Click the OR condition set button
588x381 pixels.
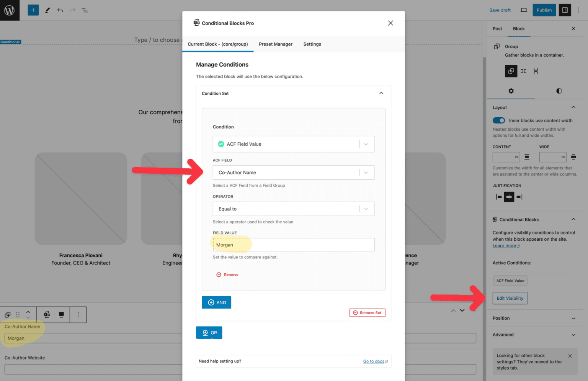tap(209, 333)
